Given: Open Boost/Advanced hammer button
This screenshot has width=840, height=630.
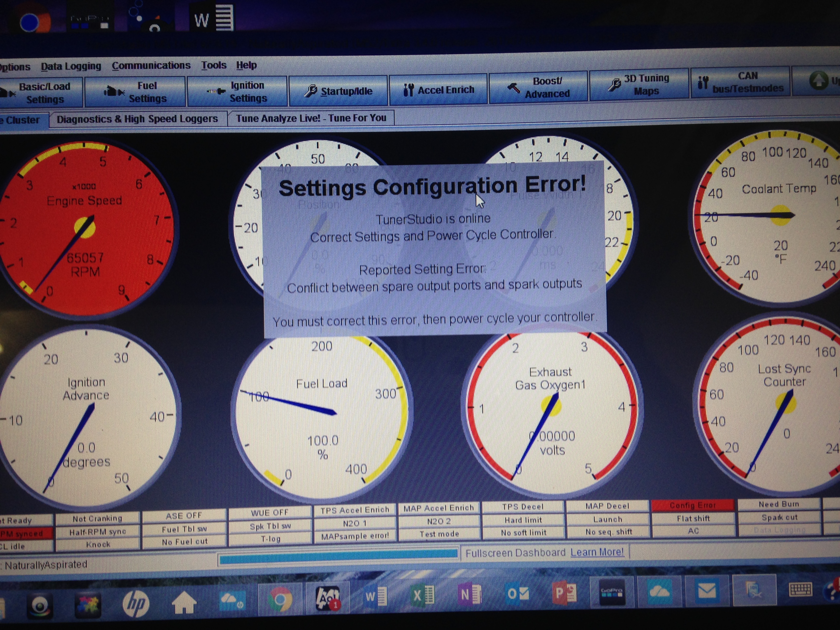Looking at the screenshot, I should [538, 87].
